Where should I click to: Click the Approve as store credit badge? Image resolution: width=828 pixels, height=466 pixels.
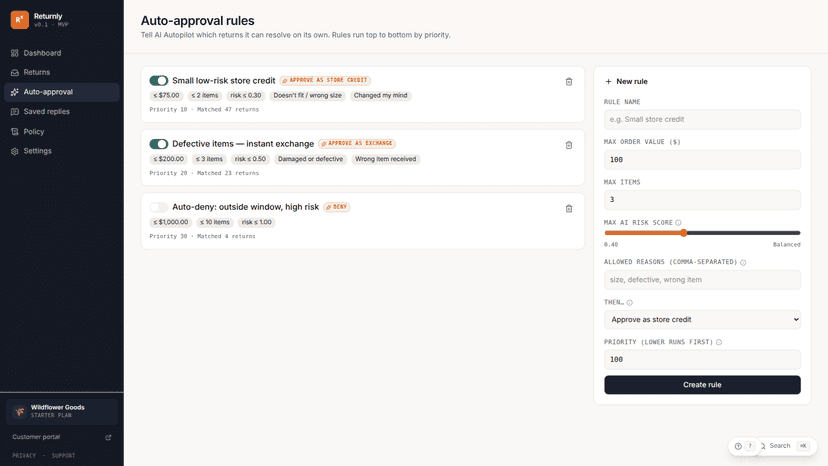pyautogui.click(x=325, y=80)
